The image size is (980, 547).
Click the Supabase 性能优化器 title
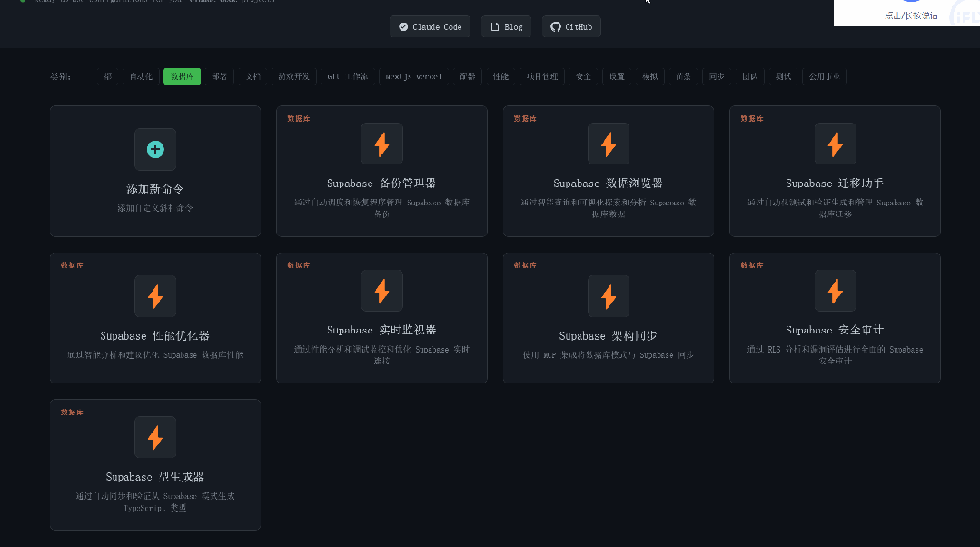pos(155,335)
